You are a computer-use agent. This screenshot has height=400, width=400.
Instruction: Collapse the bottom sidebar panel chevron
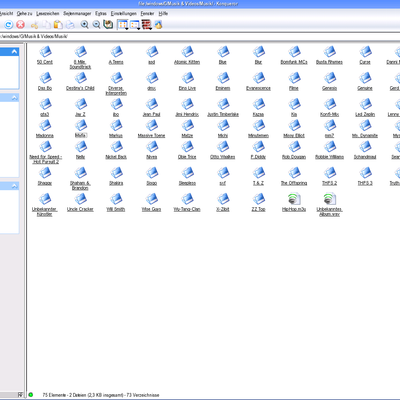(x=14, y=186)
